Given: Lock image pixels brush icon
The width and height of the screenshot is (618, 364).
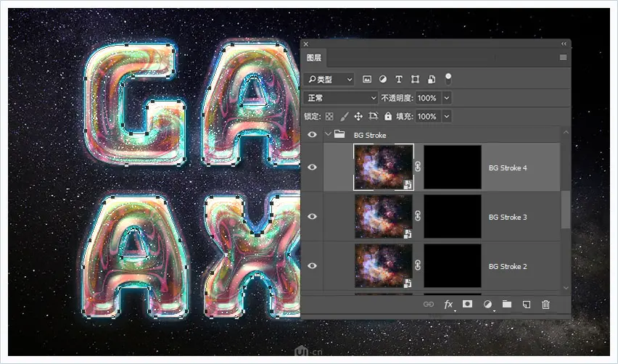Looking at the screenshot, I should (x=344, y=116).
